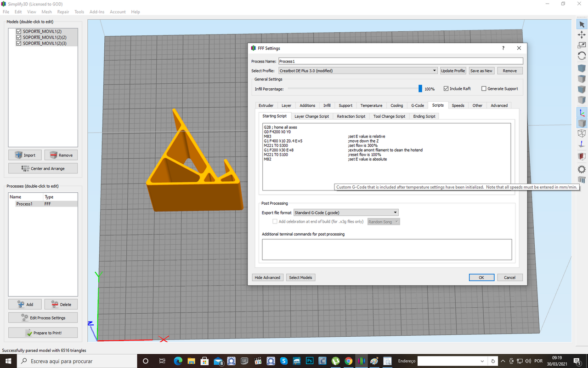This screenshot has height=368, width=588.
Task: Open File Explorer from the taskbar
Action: coord(192,361)
